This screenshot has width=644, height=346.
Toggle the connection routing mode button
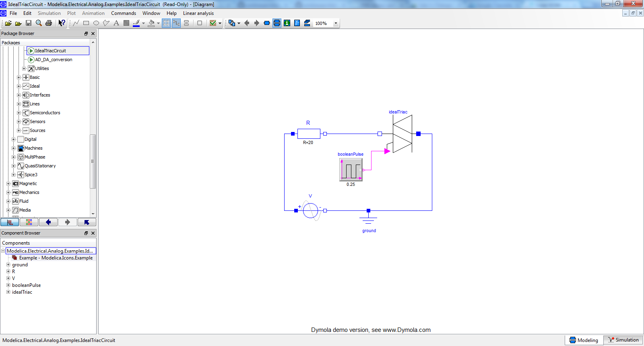(x=176, y=23)
